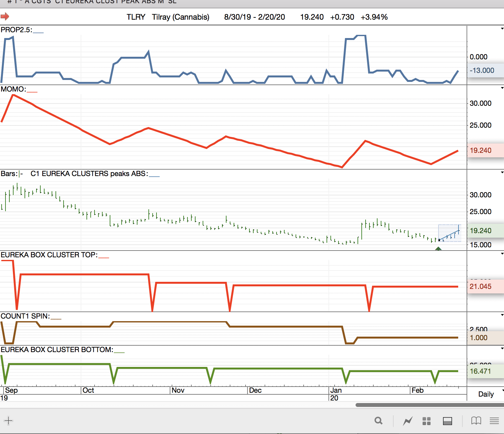Click the blue C1 EUREKA CLUSTERS color legend

(x=154, y=176)
